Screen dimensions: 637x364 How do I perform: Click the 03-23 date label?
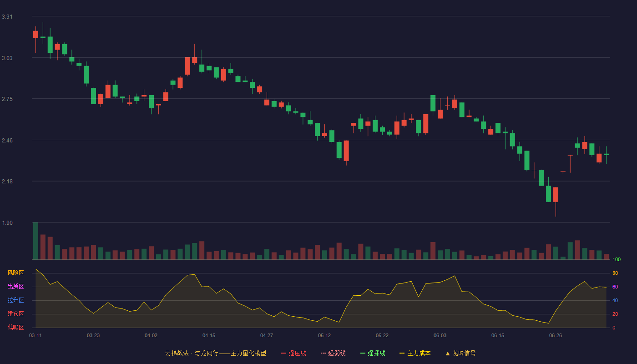coord(93,335)
